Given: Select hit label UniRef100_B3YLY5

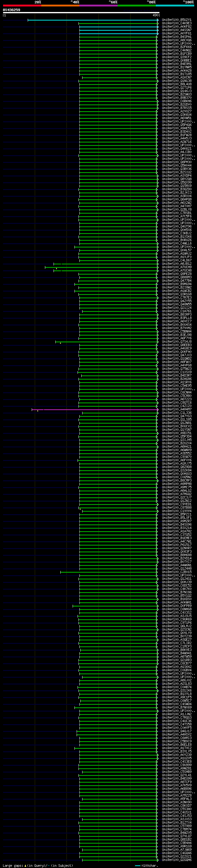Looking at the screenshot, I should pos(176,751).
